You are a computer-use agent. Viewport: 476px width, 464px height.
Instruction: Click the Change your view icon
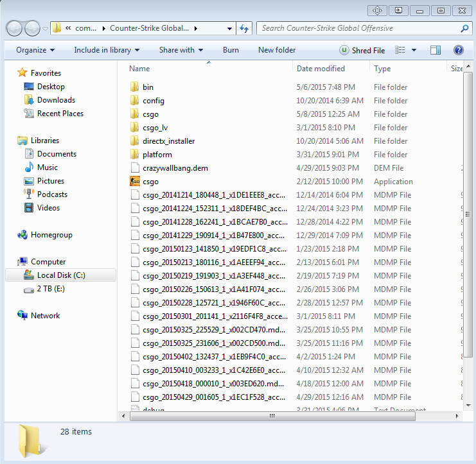400,50
